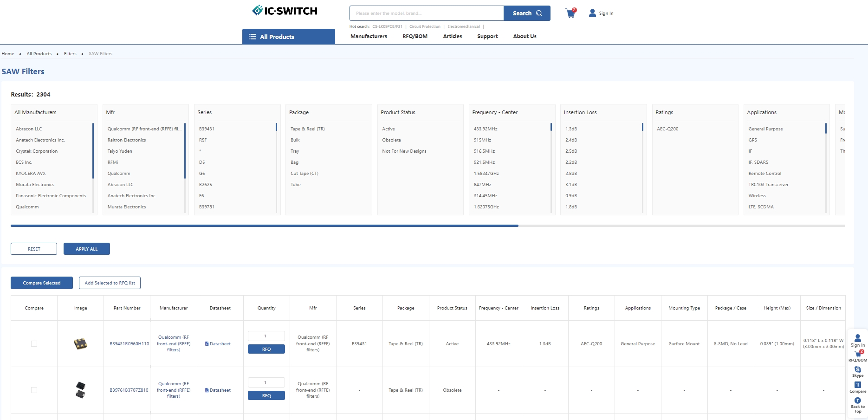This screenshot has width=868, height=420.
Task: Select Panasonic Electronic Components filter
Action: (51, 196)
